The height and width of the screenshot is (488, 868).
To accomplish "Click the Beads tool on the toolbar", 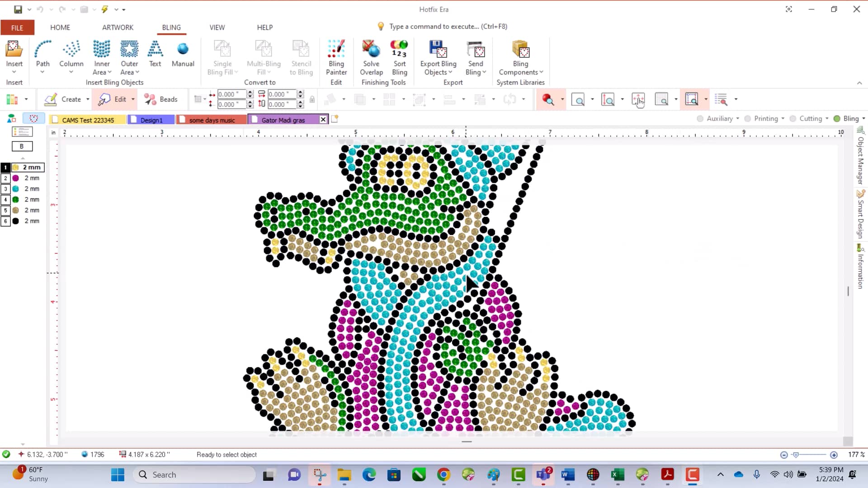I will pyautogui.click(x=161, y=99).
